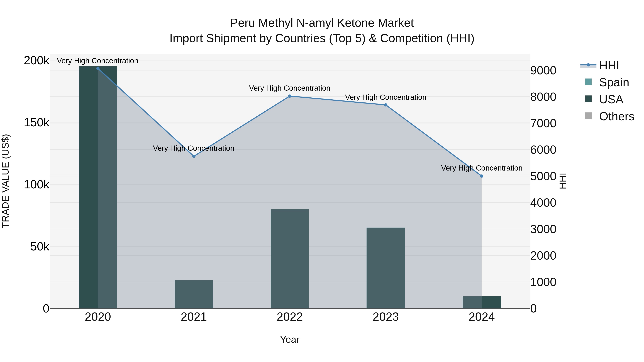644x362 pixels.
Task: Click the rotated HHI right axis title
Action: click(562, 181)
